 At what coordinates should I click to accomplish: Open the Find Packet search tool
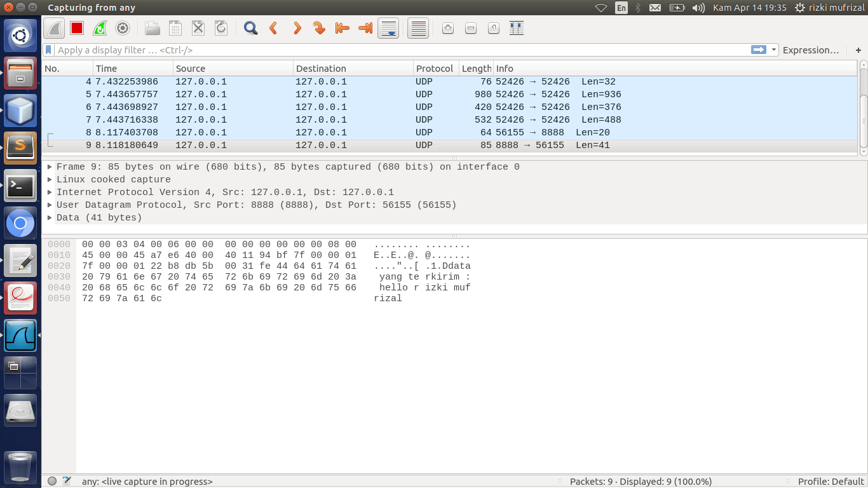click(x=250, y=28)
